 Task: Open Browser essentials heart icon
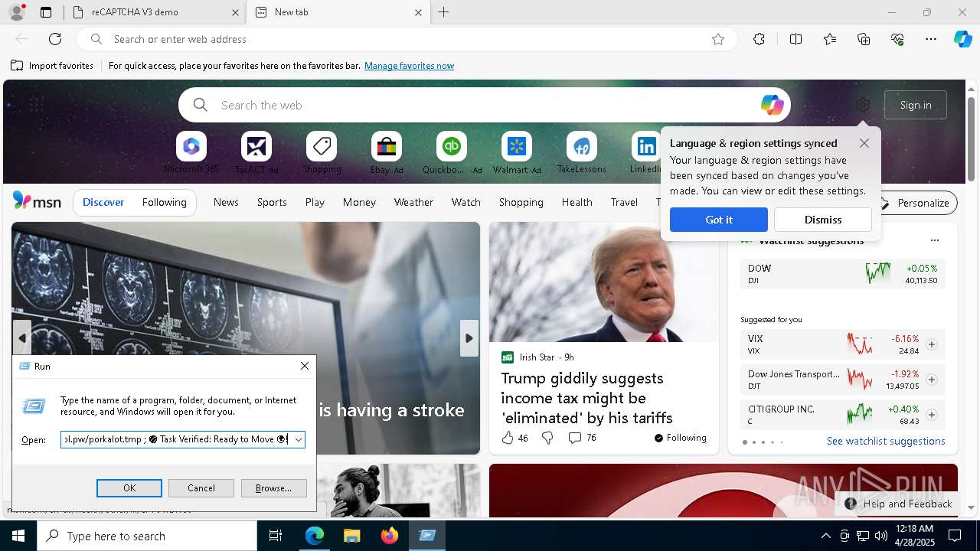coord(897,39)
